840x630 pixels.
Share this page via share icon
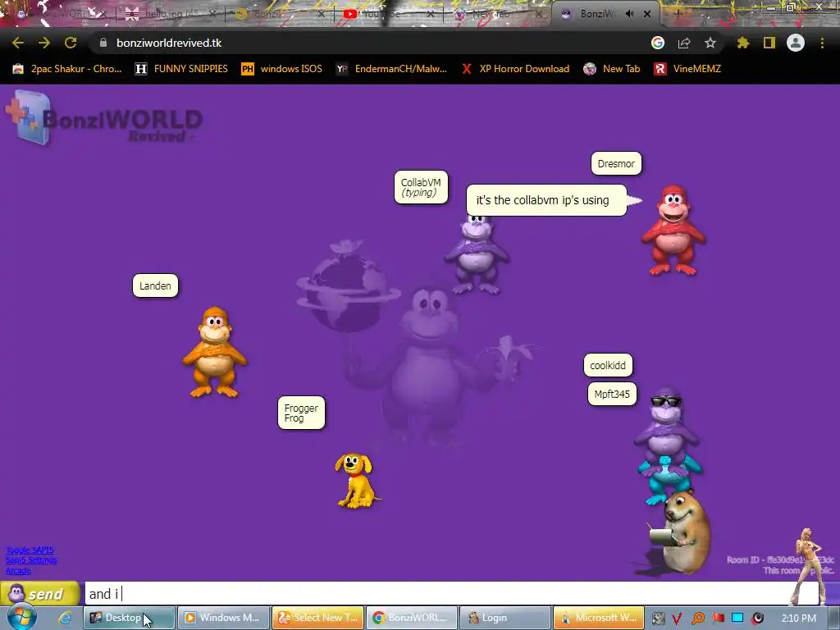pyautogui.click(x=684, y=43)
